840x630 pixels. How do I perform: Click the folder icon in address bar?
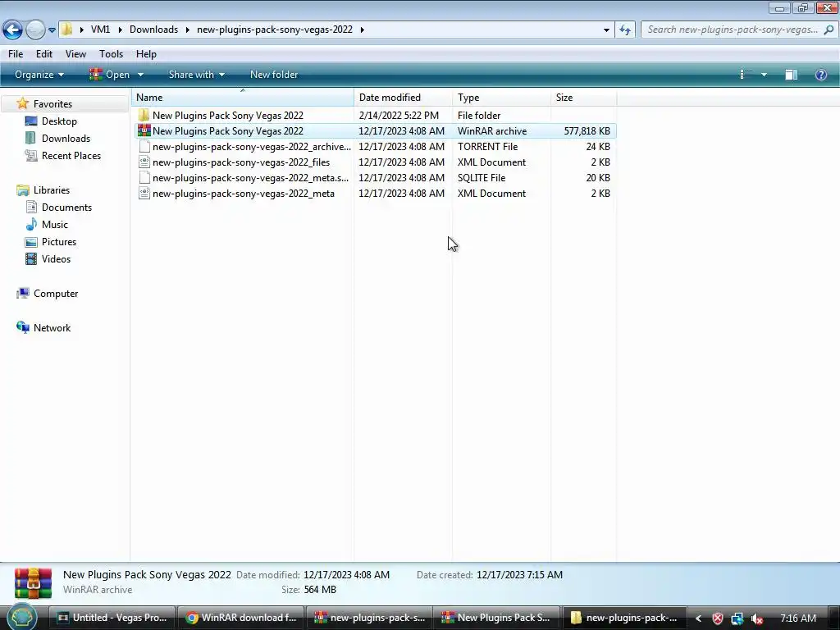click(66, 30)
